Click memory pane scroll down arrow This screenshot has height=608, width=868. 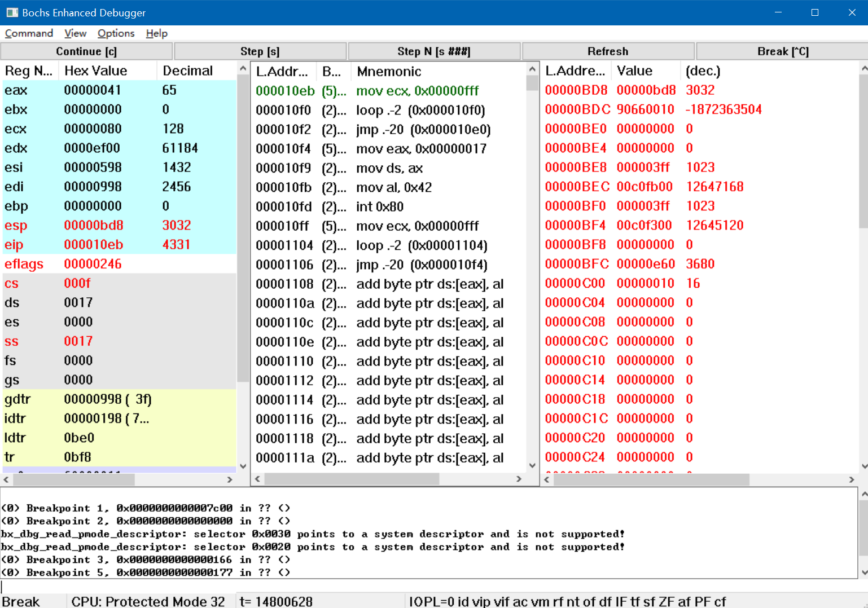point(863,466)
